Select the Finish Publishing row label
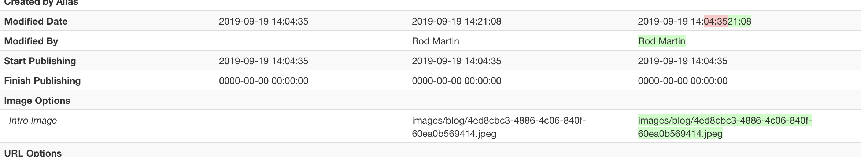The width and height of the screenshot is (868, 157). [x=43, y=81]
